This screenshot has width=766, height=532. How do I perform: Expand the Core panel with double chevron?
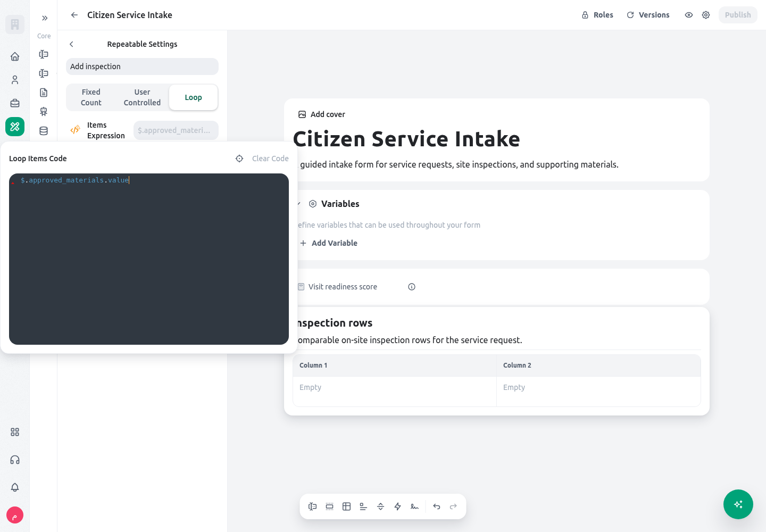[x=45, y=18]
